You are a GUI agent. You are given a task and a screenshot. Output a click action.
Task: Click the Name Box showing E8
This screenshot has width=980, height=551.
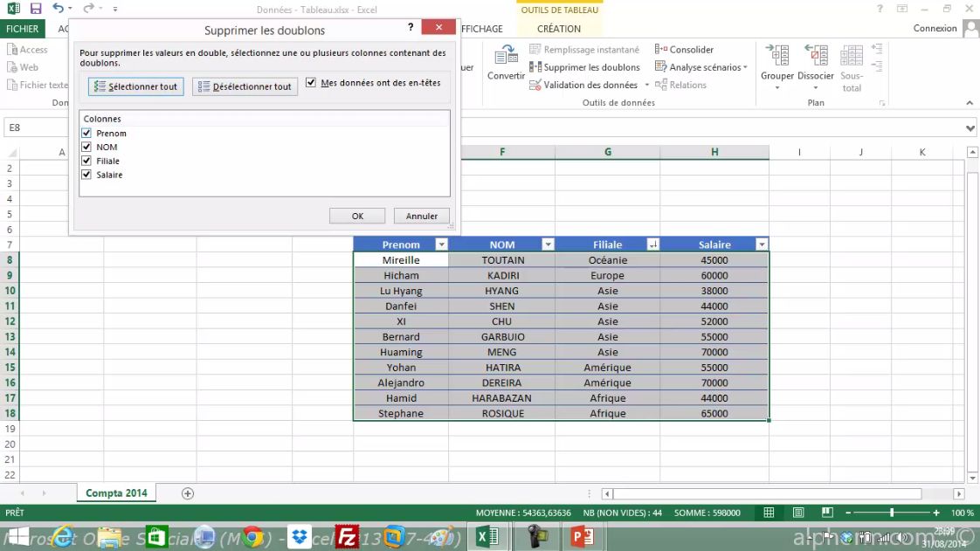37,127
